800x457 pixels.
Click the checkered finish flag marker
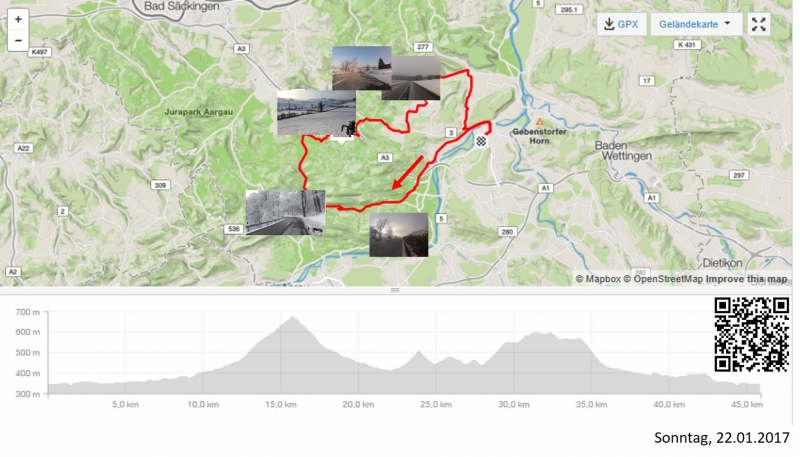tap(481, 141)
